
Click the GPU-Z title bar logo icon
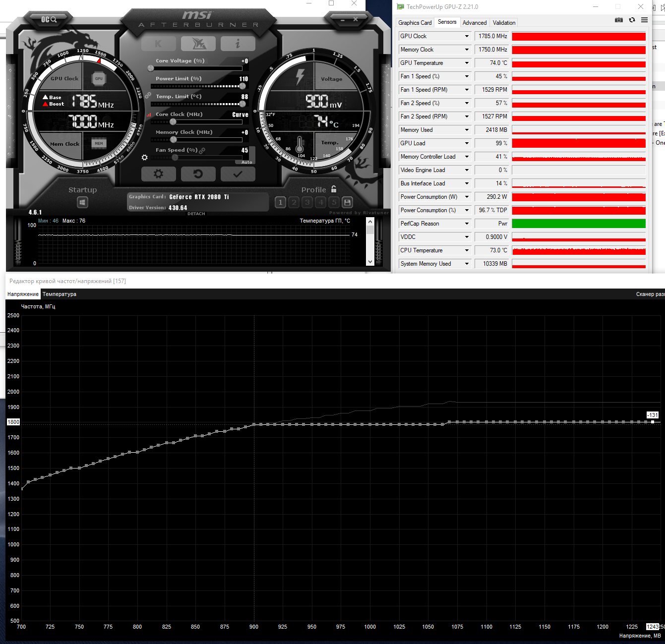point(401,7)
